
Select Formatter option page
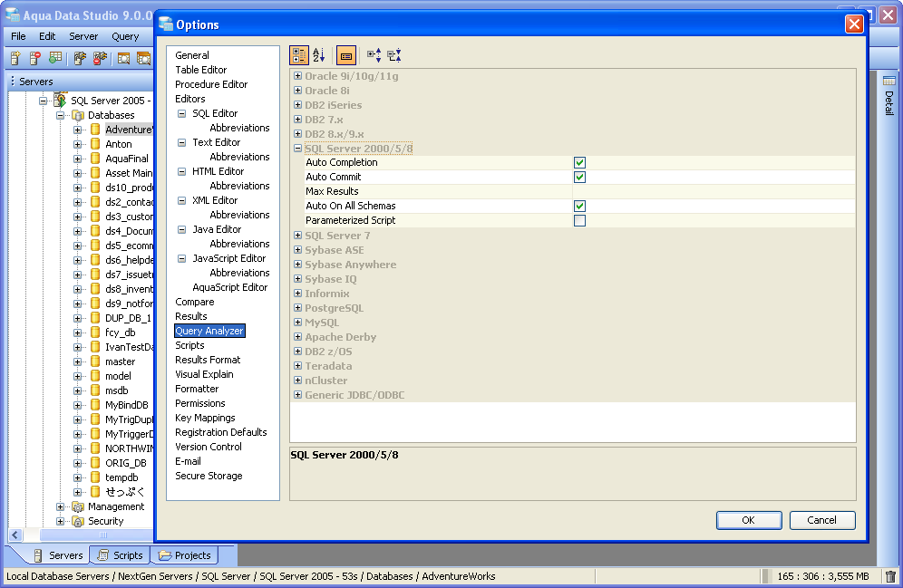197,389
